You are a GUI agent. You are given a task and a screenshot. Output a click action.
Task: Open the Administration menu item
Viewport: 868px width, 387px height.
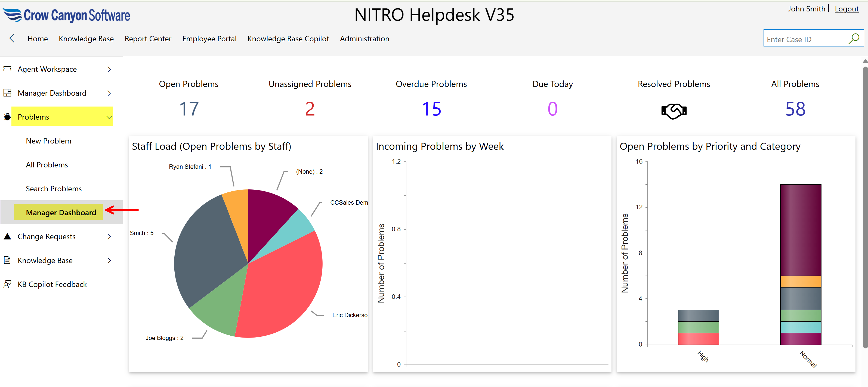[364, 39]
